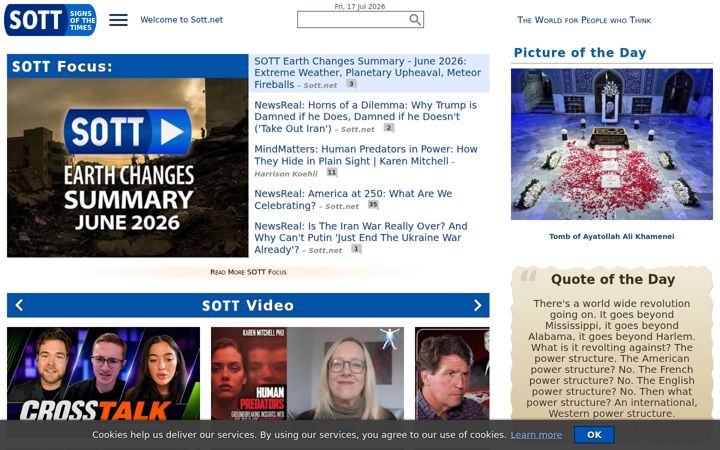
Task: Open the hamburger navigation menu
Action: tap(118, 20)
